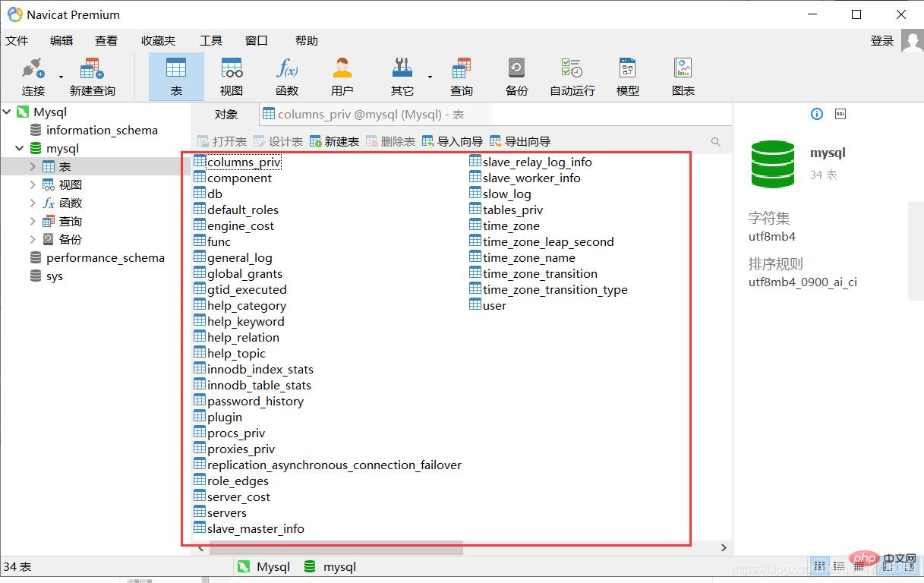The width and height of the screenshot is (924, 583).
Task: Click the User (用户) toolbar icon
Action: pyautogui.click(x=342, y=77)
